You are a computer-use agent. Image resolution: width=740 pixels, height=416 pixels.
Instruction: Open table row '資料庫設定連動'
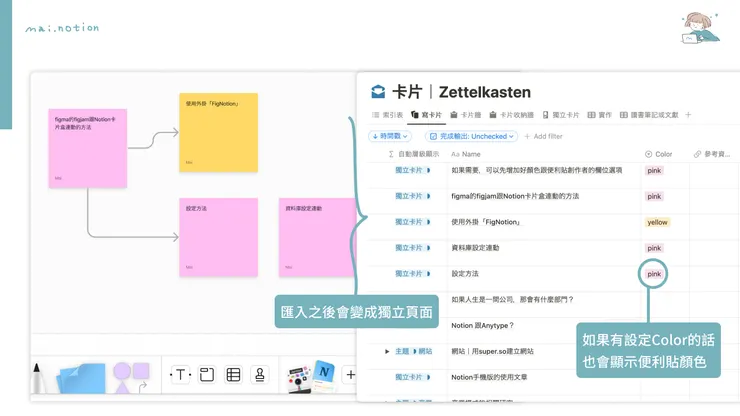[475, 247]
